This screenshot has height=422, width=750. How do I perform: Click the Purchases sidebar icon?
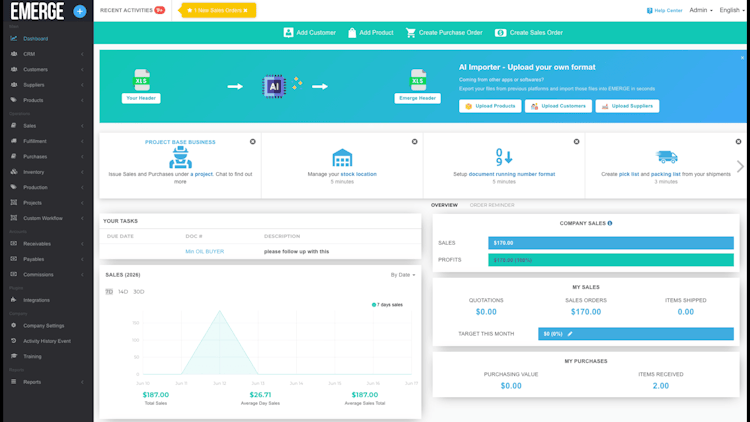[14, 156]
